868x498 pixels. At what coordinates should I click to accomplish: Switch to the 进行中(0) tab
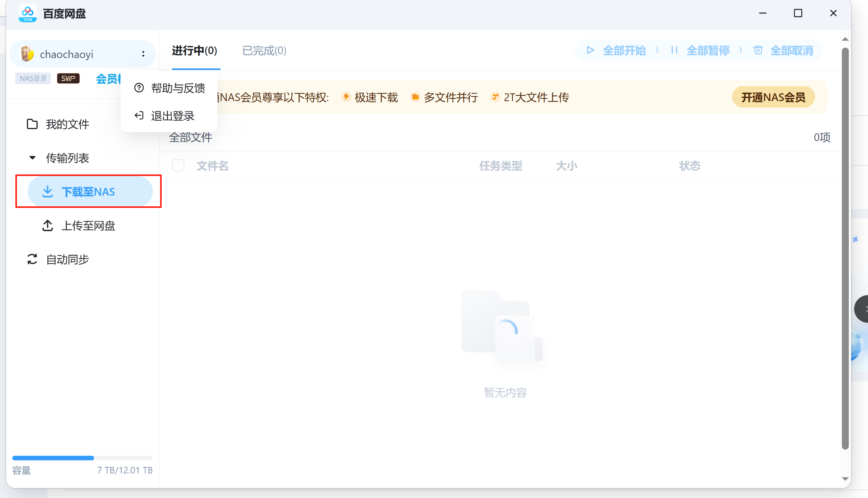(x=195, y=51)
